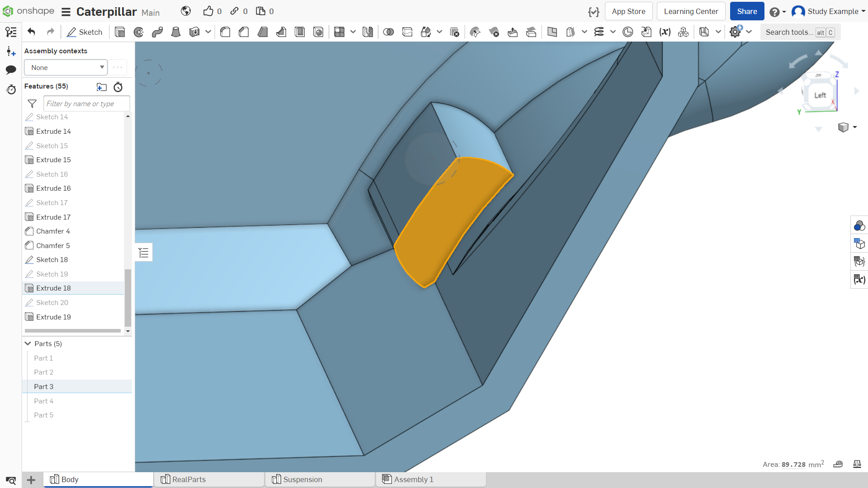Open the filter funnel for features
Screen dimensions: 868x488
32,103
